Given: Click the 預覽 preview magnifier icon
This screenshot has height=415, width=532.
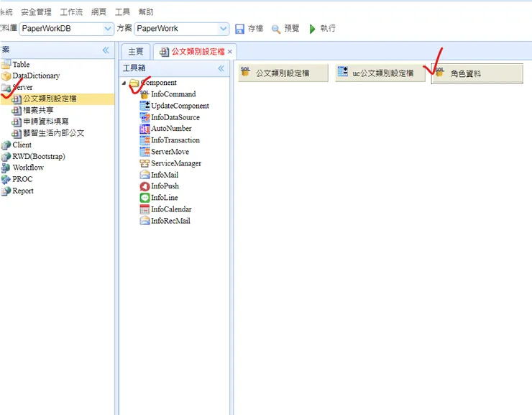Looking at the screenshot, I should [x=276, y=29].
